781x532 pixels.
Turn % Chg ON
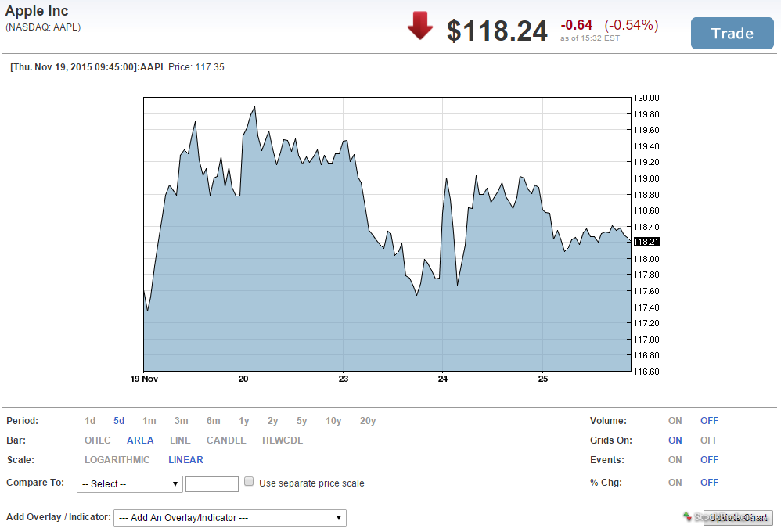[675, 483]
